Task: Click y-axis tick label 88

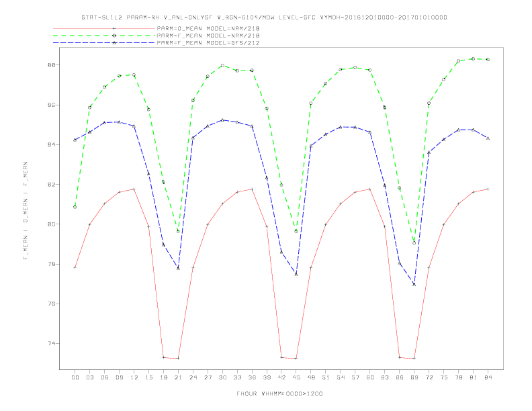Action: pyautogui.click(x=51, y=65)
